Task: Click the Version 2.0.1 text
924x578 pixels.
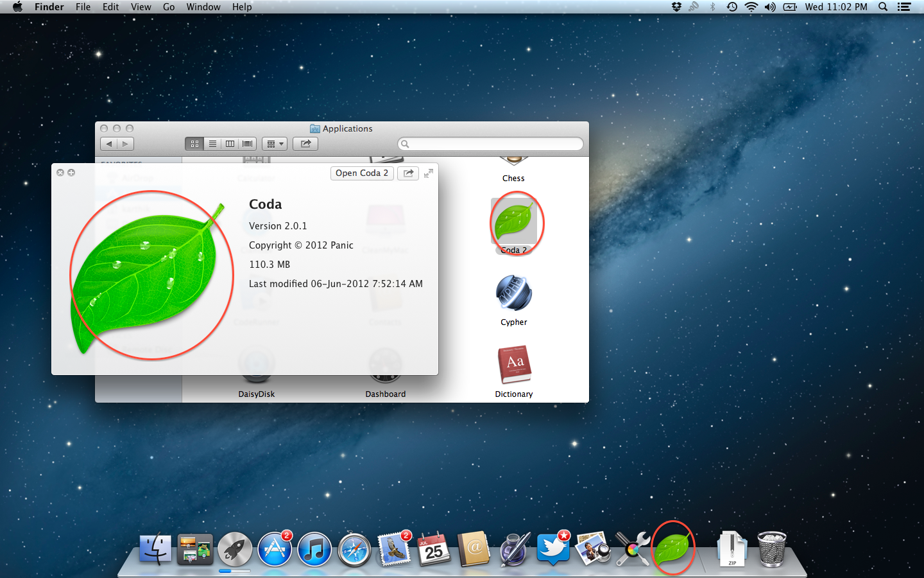Action: pos(278,226)
